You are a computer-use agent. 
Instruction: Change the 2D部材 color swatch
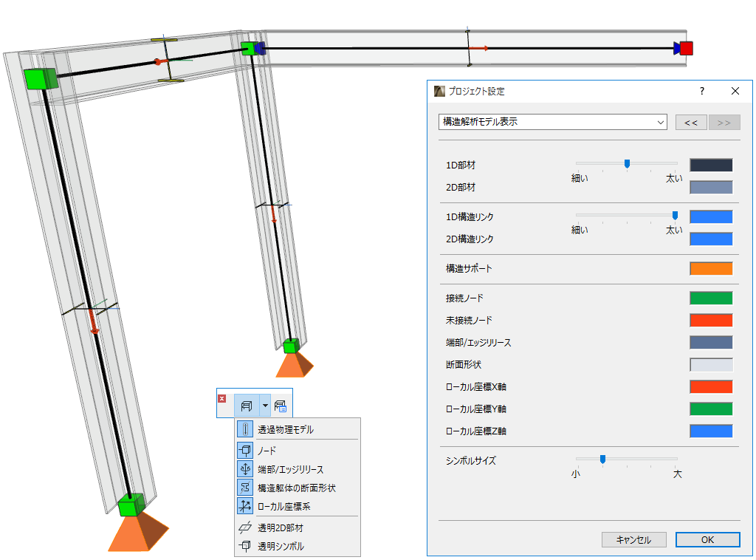pyautogui.click(x=711, y=187)
